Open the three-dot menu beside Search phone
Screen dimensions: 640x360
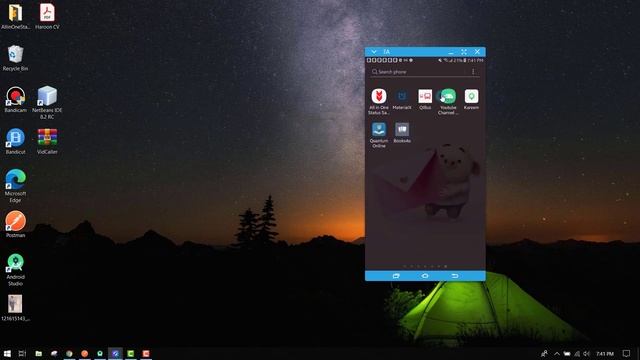tap(473, 72)
